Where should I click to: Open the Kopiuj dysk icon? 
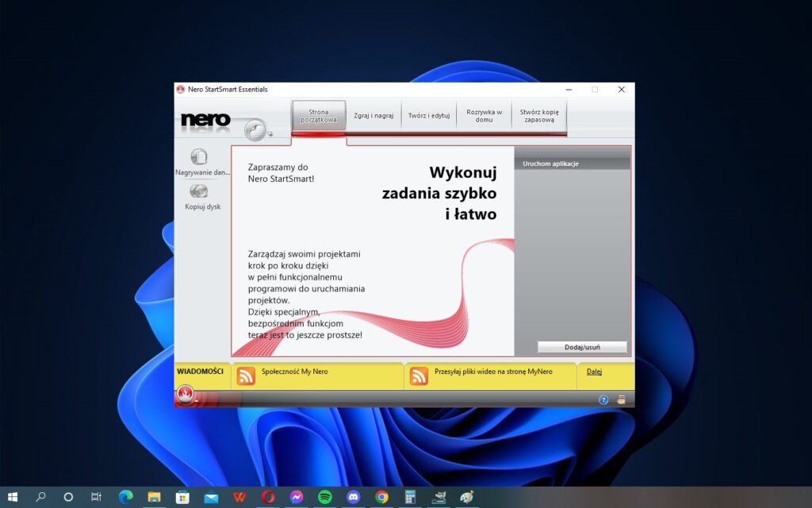point(199,191)
